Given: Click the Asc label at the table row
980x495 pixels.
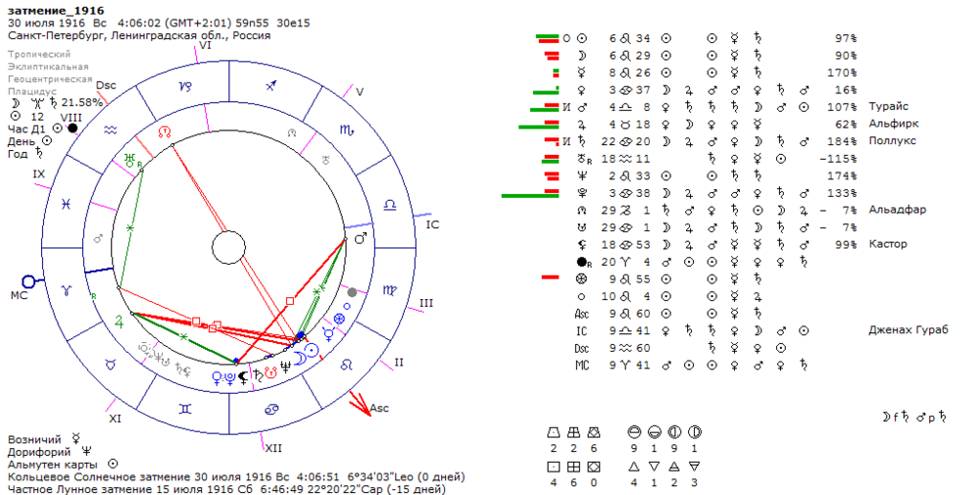Looking at the screenshot, I should [582, 314].
